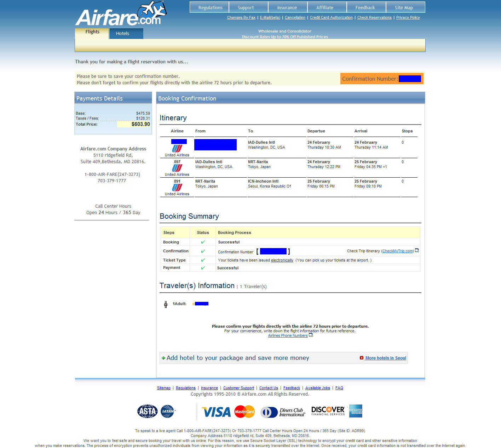Click popup icon next to Airlines Phone Numbers
This screenshot has height=448, width=501.
(x=311, y=335)
